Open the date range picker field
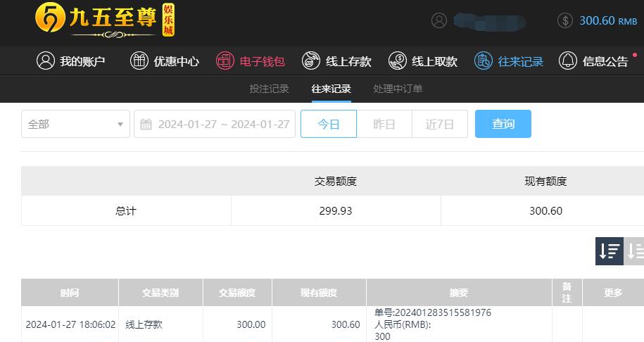 [215, 124]
